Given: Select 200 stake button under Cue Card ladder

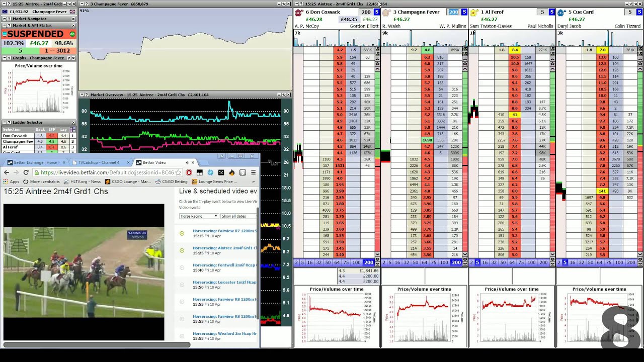Looking at the screenshot, I should point(631,262).
